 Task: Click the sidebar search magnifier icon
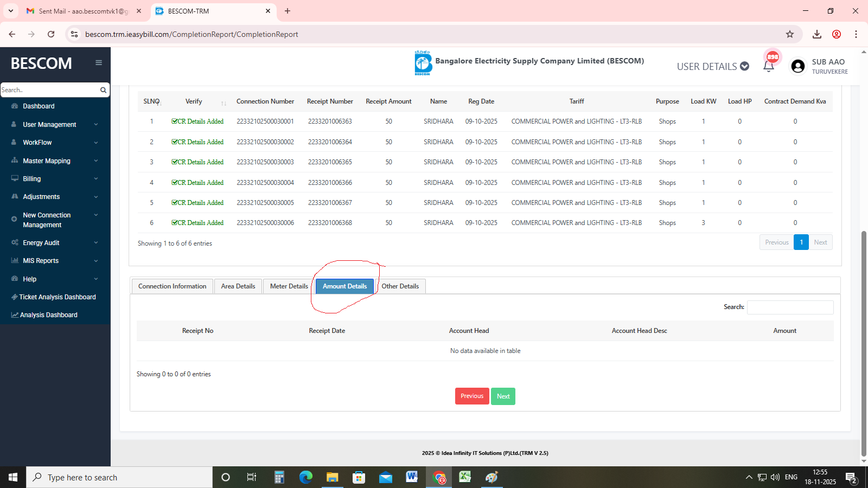click(103, 90)
